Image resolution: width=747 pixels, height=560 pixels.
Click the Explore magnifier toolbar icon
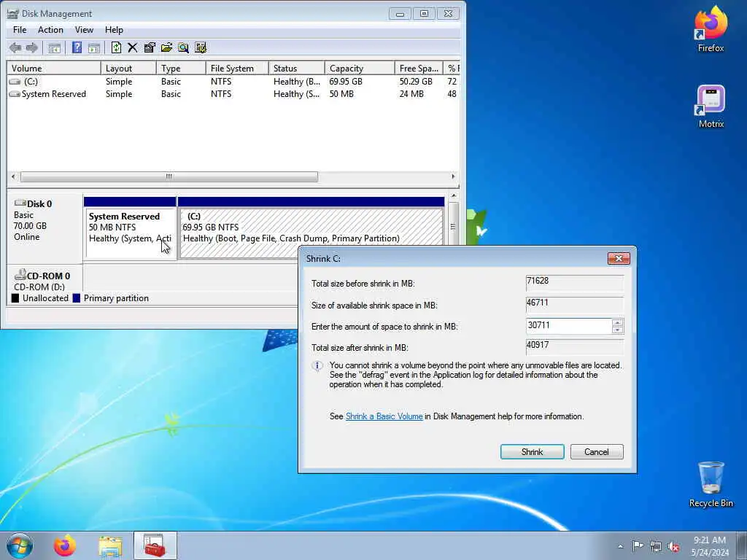(x=183, y=47)
